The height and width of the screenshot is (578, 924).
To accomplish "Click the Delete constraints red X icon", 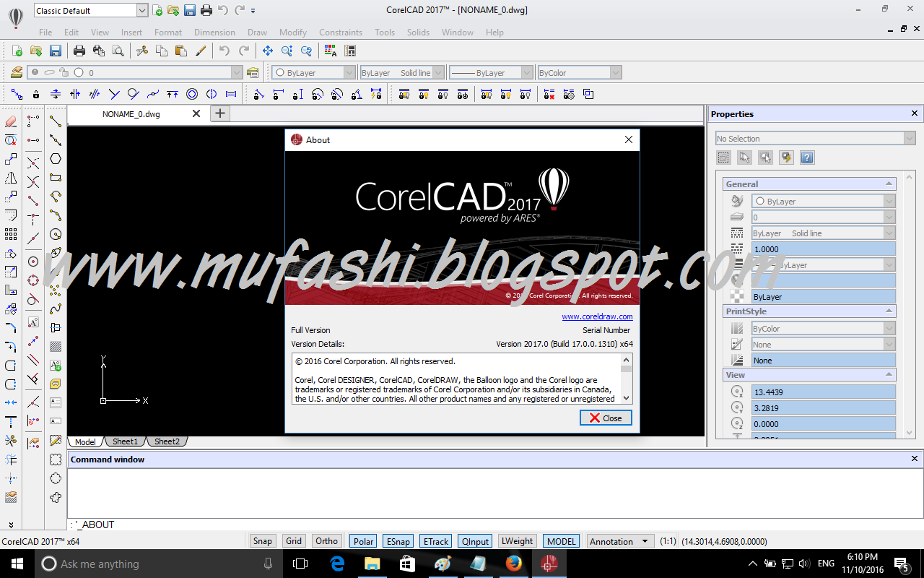I will pos(549,94).
